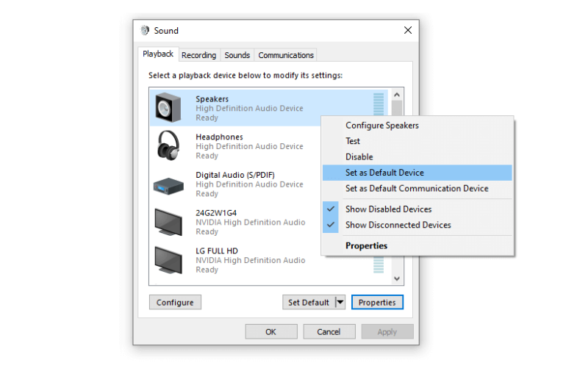Select the Speakers device name
This screenshot has width=588, height=382.
click(212, 99)
